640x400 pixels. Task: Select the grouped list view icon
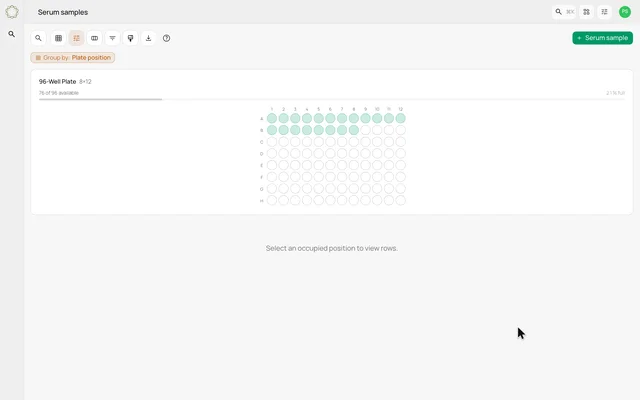[76, 38]
